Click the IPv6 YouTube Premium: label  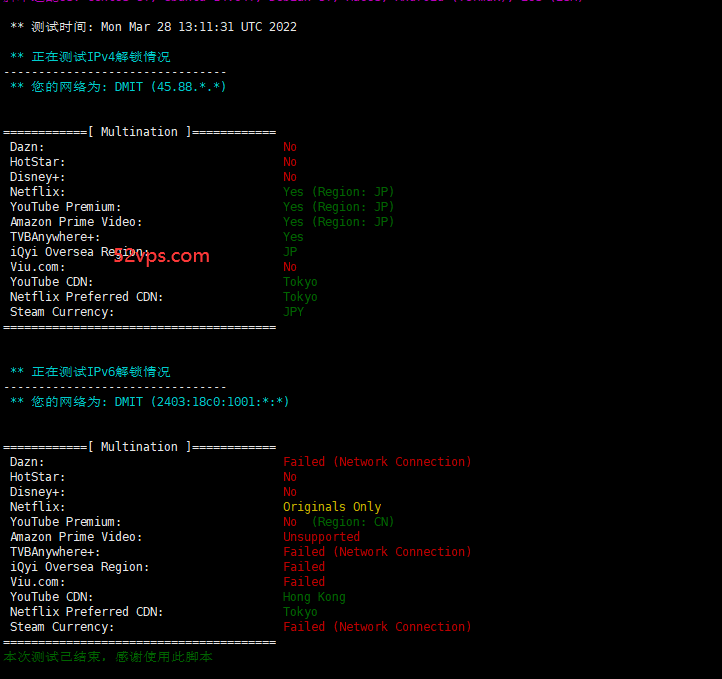pos(66,522)
